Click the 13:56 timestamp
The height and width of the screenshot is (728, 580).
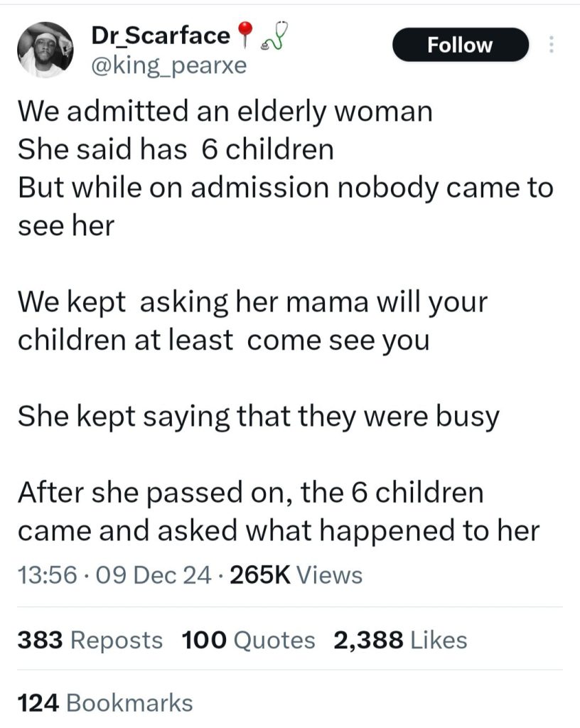[48, 574]
